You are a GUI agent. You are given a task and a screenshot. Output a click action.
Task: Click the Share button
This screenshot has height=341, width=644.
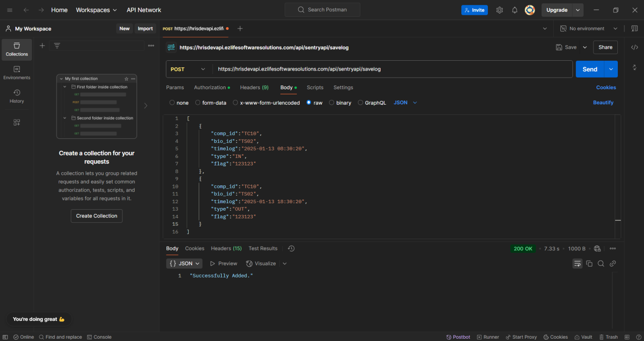tap(605, 47)
